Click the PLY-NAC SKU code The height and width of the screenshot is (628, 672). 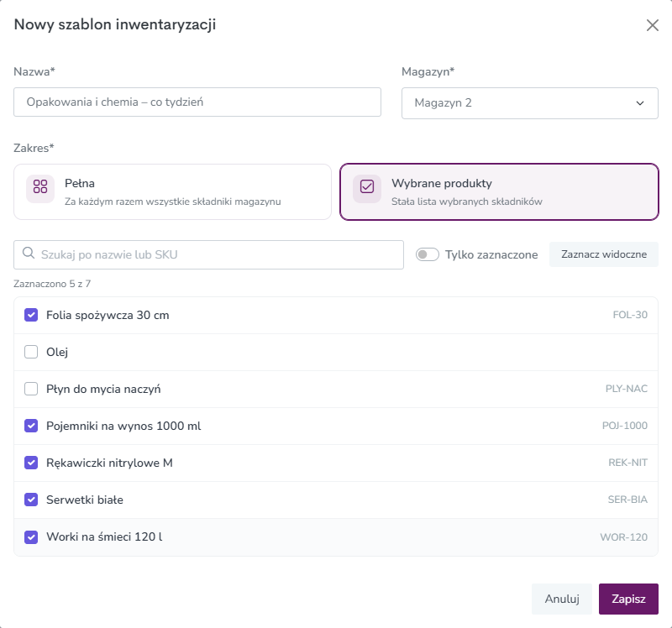coord(626,389)
